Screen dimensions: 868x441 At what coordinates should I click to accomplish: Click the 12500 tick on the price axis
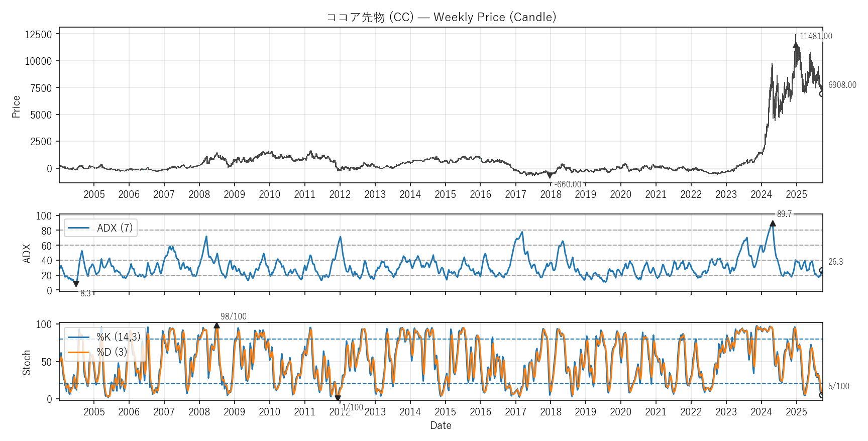pyautogui.click(x=38, y=34)
